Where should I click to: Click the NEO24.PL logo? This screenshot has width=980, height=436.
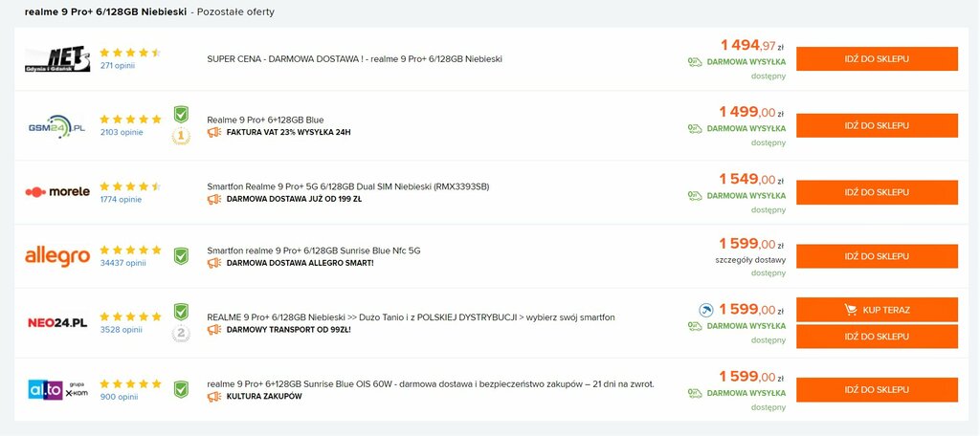pos(57,323)
